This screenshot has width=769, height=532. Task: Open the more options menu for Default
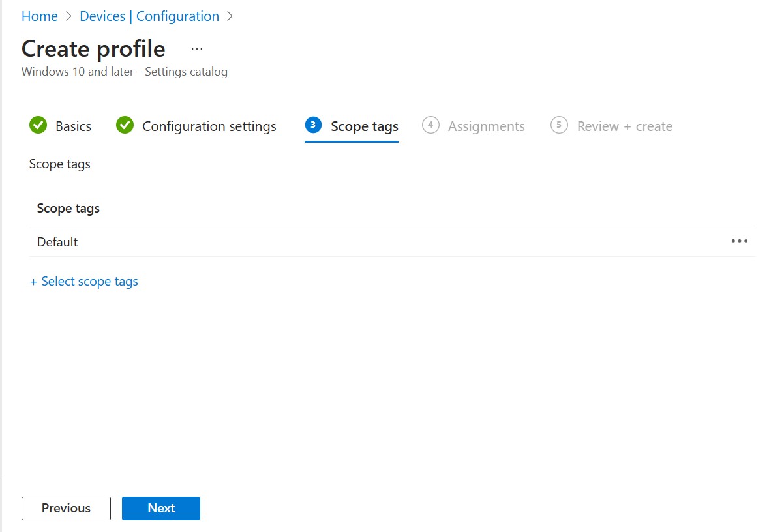click(739, 241)
